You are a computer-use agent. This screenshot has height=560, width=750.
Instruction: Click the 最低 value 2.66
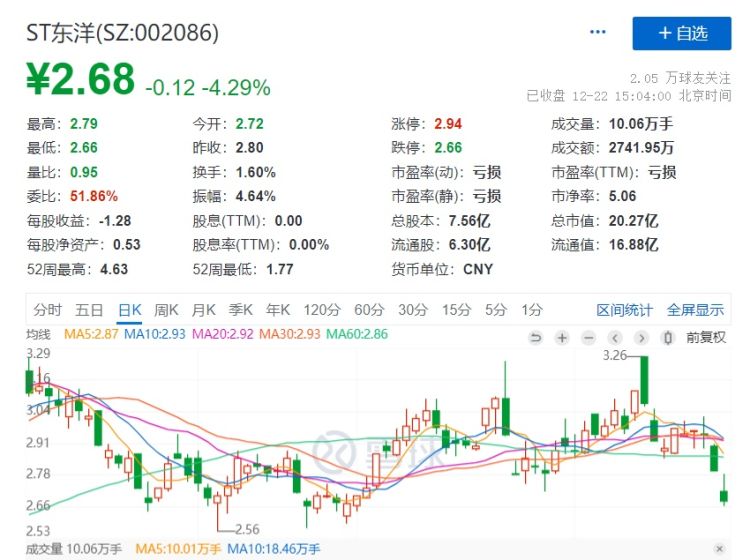(84, 148)
